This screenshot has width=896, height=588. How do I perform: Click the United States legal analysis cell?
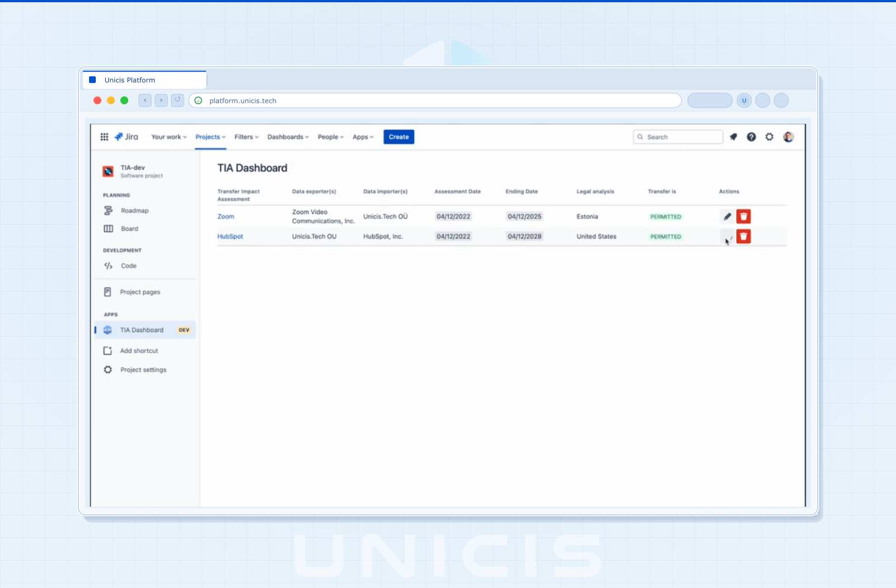[596, 236]
